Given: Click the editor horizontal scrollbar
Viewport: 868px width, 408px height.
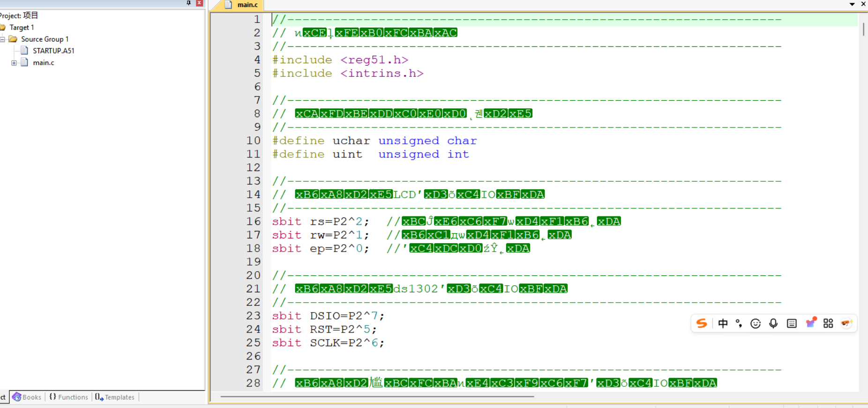Looking at the screenshot, I should tap(377, 396).
